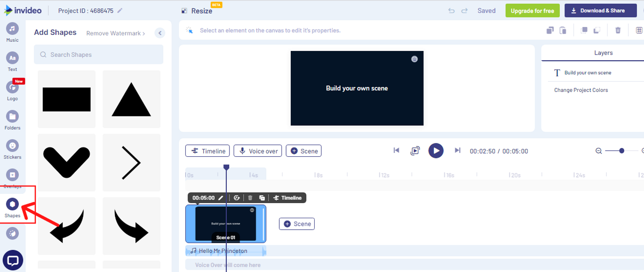Viewport: 644px width, 272px height.
Task: Copy the selected element using the copy icon
Action: tap(550, 30)
